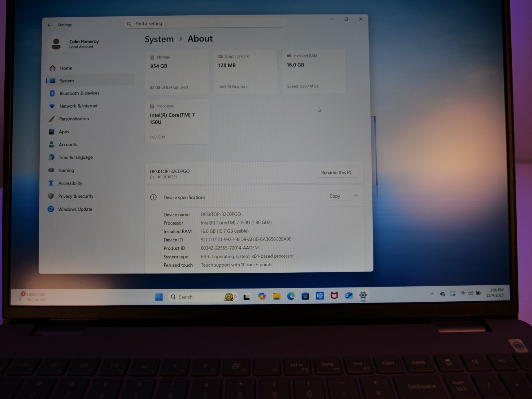Screen dimensions: 532x399
Task: Click the System breadcrumb link
Action: tap(159, 39)
